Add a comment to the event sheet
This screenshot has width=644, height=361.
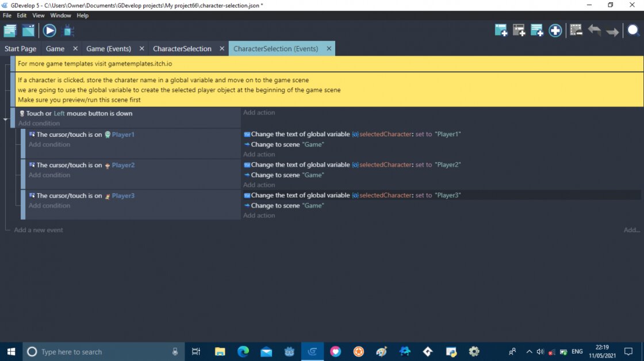(536, 30)
